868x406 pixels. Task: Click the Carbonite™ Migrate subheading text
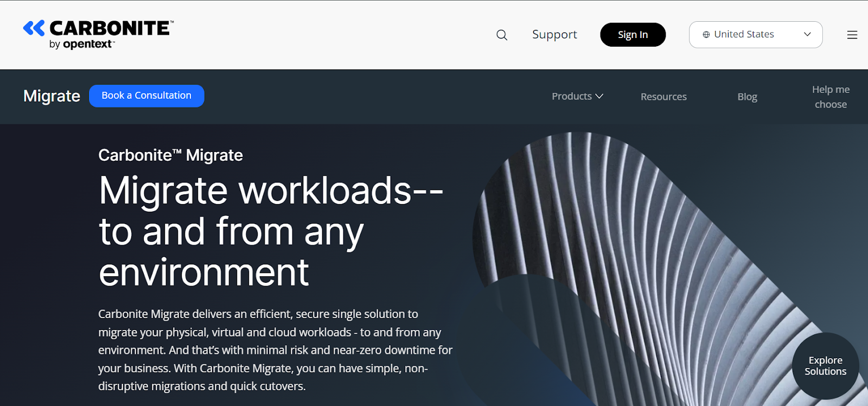point(170,155)
